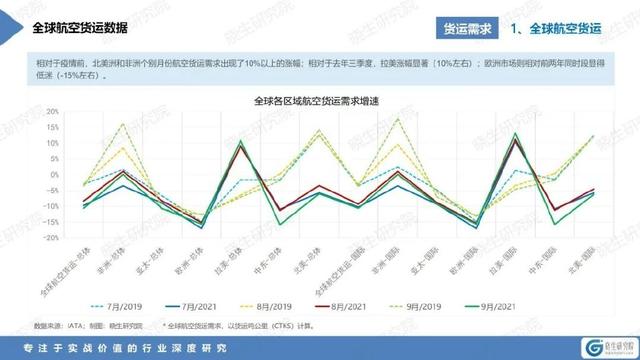
Task: Click x-axis label 全球航空货运-国际
Action: (340, 271)
